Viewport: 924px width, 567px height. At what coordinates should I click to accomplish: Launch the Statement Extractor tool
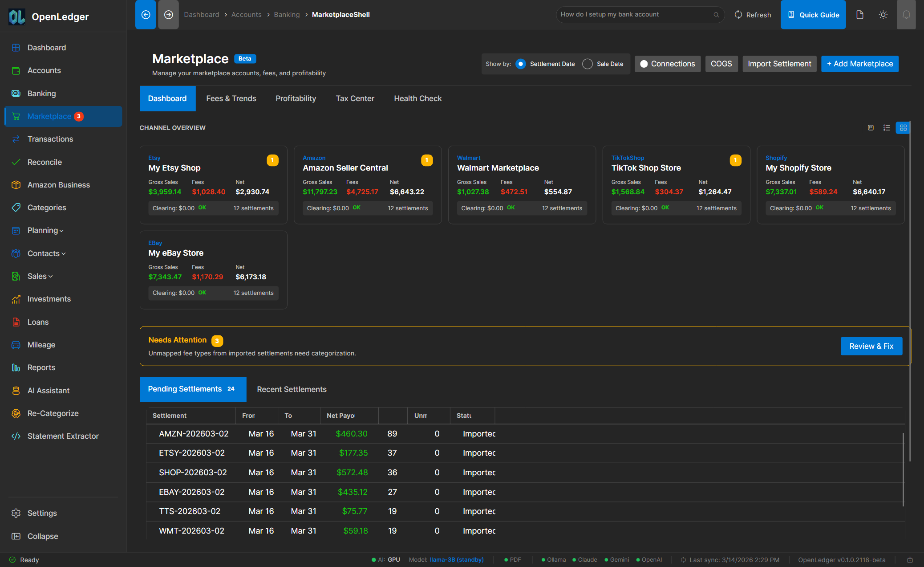(x=63, y=436)
